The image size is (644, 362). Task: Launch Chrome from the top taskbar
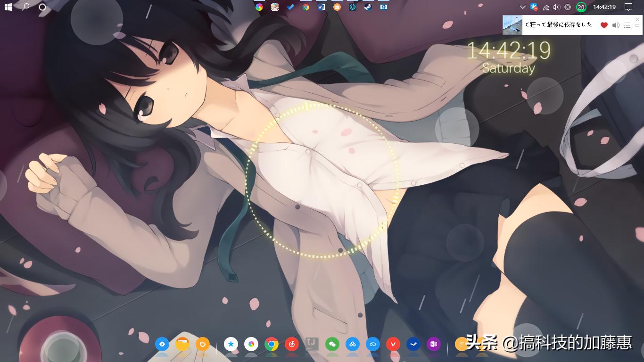pyautogui.click(x=306, y=7)
